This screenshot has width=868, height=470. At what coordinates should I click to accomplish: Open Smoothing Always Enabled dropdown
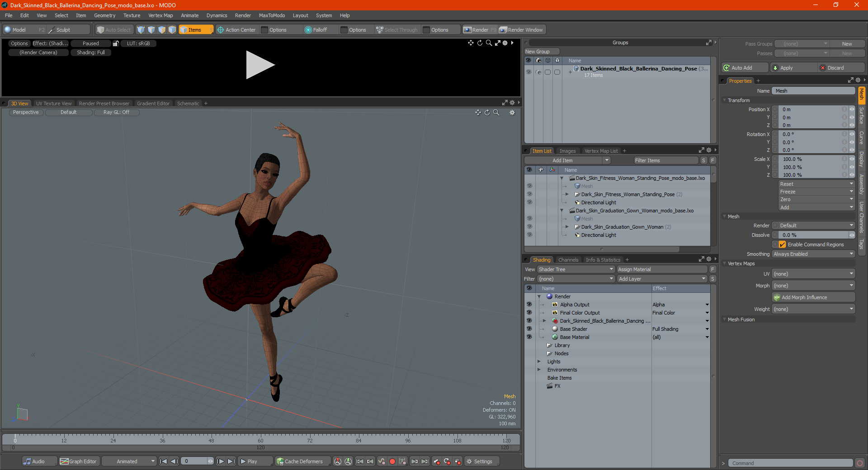tap(813, 254)
